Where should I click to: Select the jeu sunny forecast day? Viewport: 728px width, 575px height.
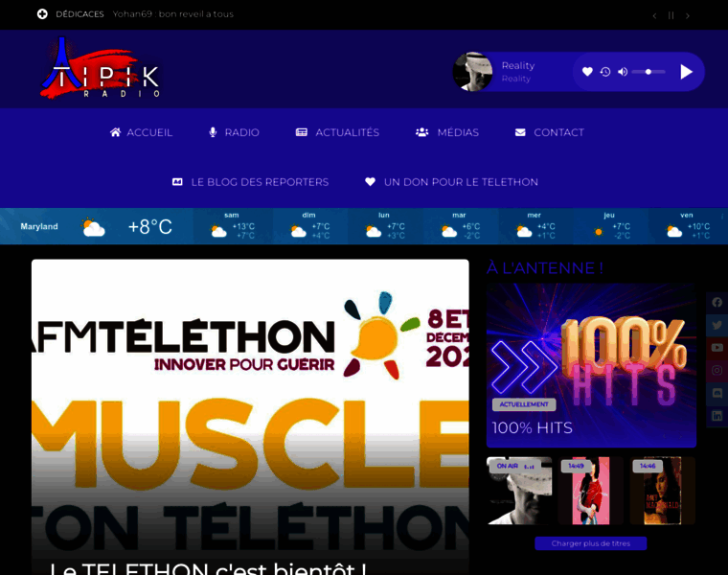[610, 226]
